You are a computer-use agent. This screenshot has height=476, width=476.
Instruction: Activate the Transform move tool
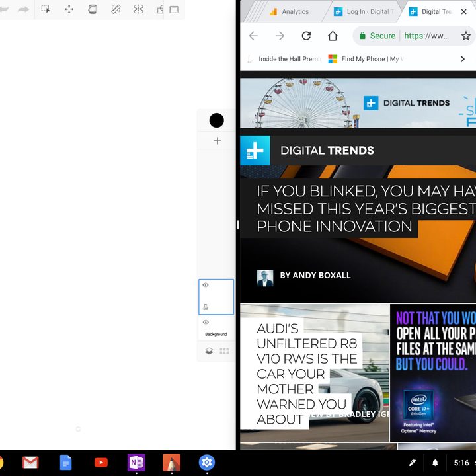(x=69, y=9)
